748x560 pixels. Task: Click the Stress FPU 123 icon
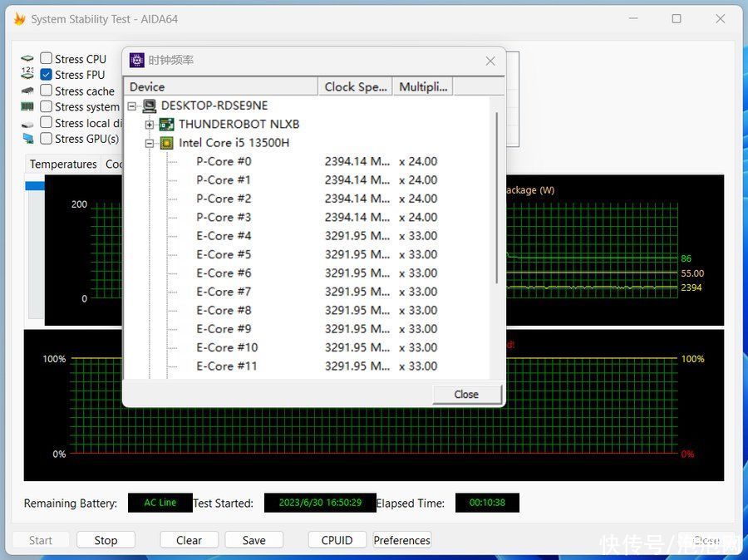pos(27,73)
